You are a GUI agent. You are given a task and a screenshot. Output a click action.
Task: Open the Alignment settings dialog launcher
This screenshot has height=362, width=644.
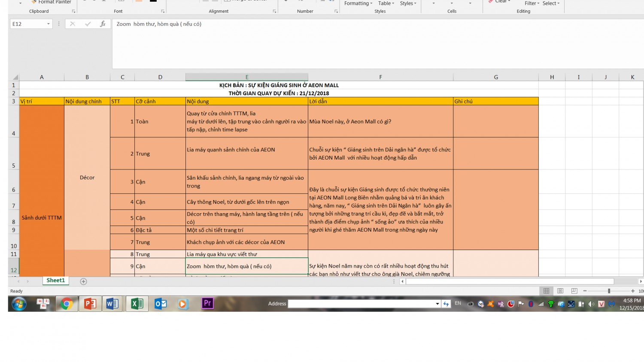[x=274, y=11]
